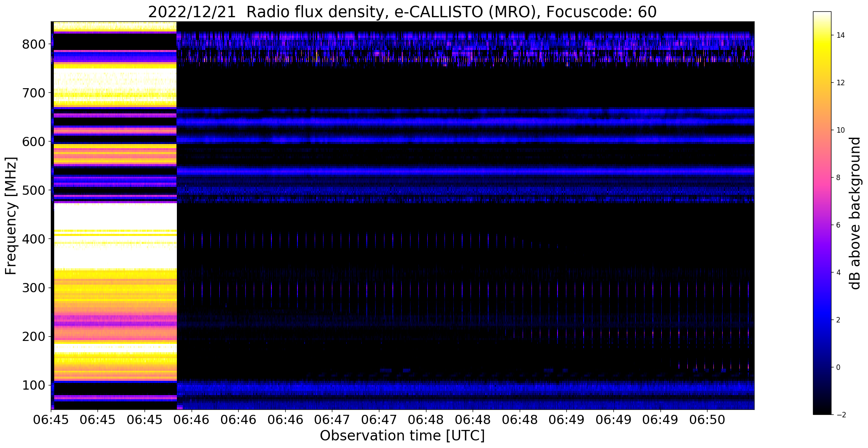Click the 8 colorbar tick label

click(x=839, y=178)
